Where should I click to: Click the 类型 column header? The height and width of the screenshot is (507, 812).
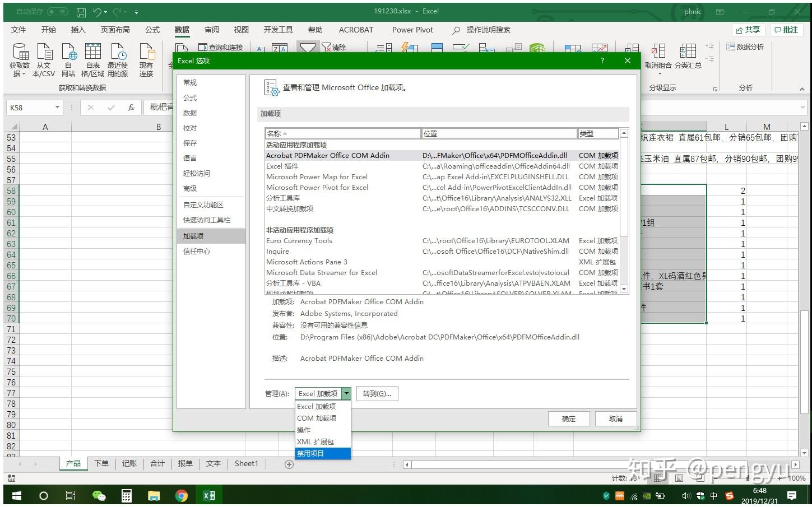click(x=598, y=133)
